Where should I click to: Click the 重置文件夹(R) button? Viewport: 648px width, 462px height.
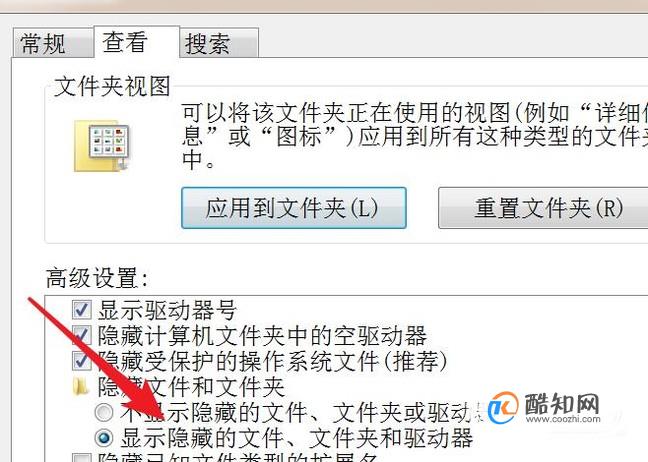[x=543, y=207]
